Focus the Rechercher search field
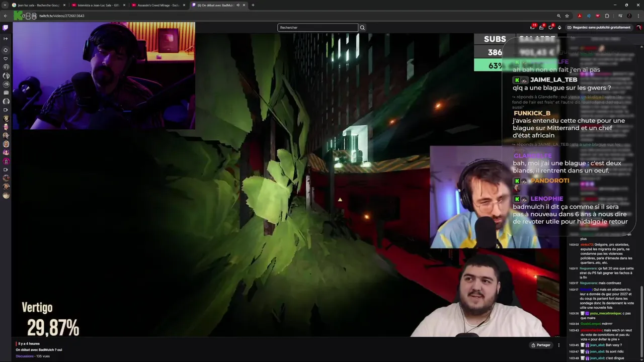This screenshot has width=644, height=362. coord(317,28)
